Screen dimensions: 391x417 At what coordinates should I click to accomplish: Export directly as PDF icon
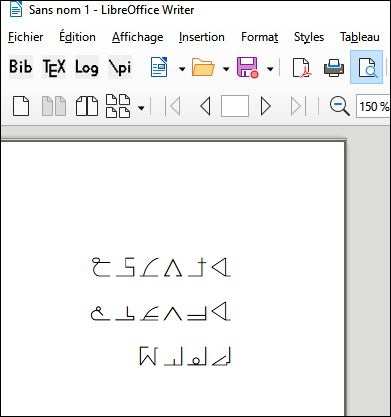(x=301, y=68)
